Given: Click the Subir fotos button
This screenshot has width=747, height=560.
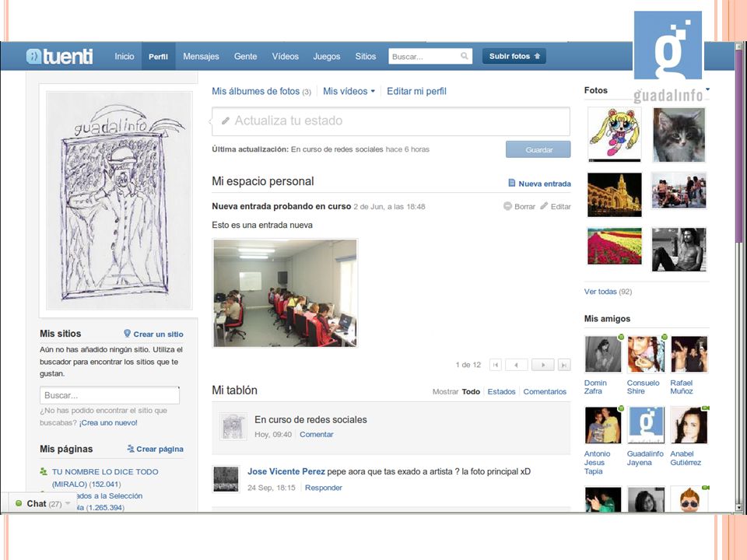Looking at the screenshot, I should (514, 56).
